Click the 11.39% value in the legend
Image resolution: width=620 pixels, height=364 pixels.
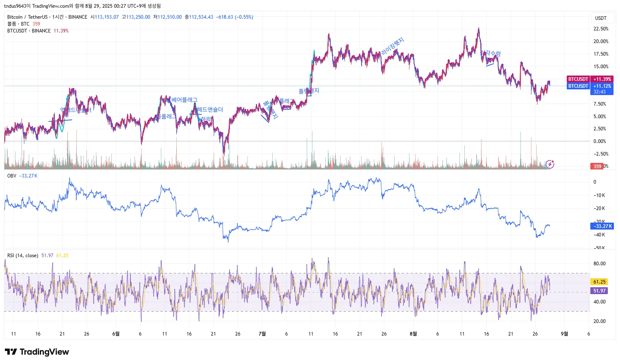pyautogui.click(x=61, y=31)
